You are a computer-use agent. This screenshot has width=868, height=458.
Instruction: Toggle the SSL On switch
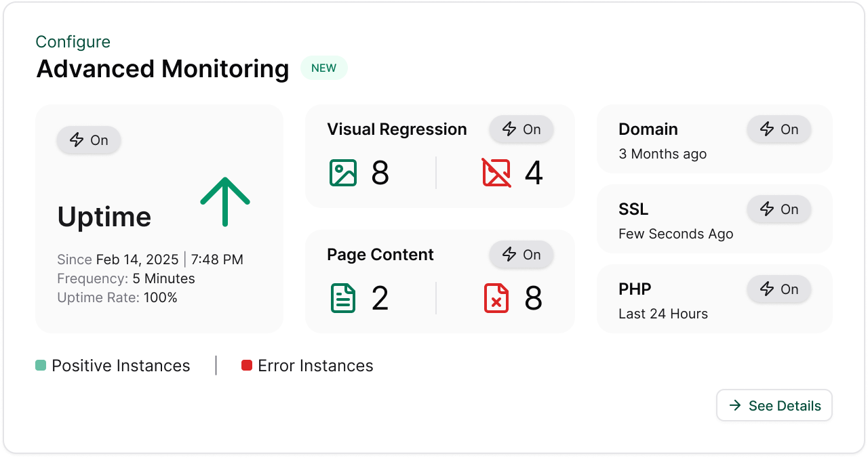pyautogui.click(x=779, y=209)
